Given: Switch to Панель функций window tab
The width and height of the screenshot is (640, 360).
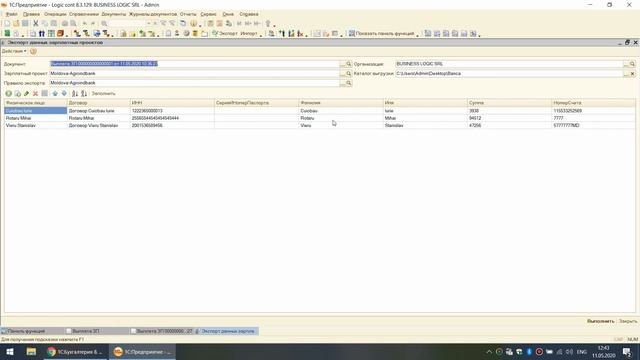Looking at the screenshot, I should click(32, 331).
